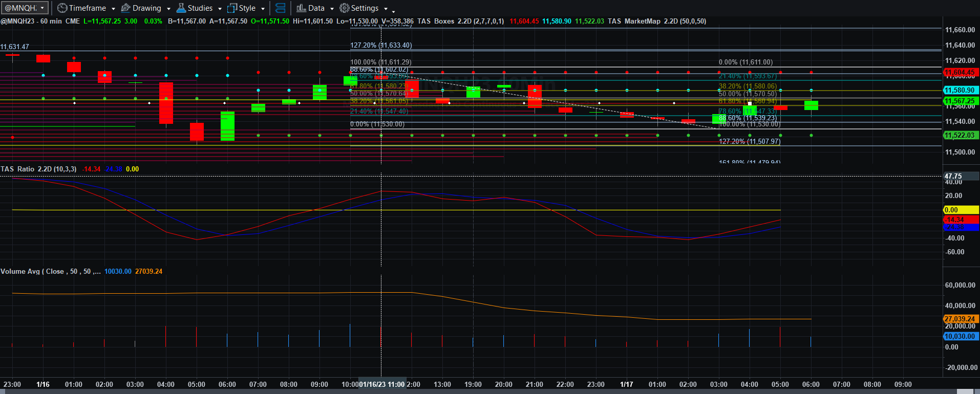Click the Timeframe clock icon
The width and height of the screenshot is (980, 394).
pos(62,8)
